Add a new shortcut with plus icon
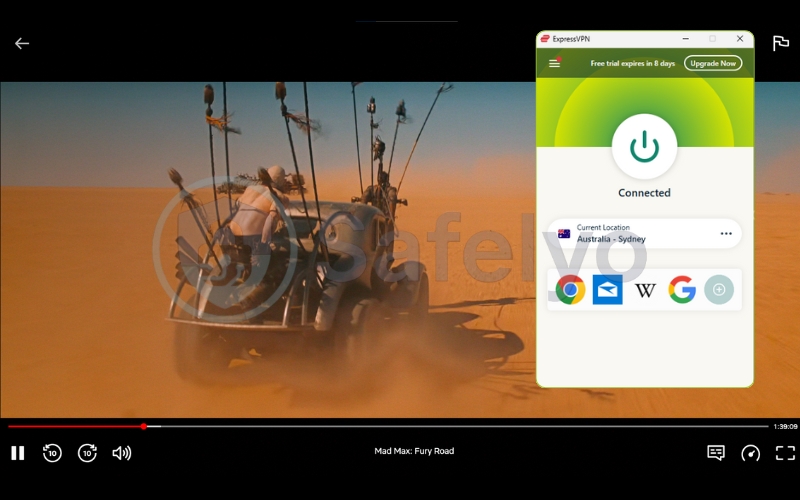Image resolution: width=800 pixels, height=500 pixels. tap(718, 290)
